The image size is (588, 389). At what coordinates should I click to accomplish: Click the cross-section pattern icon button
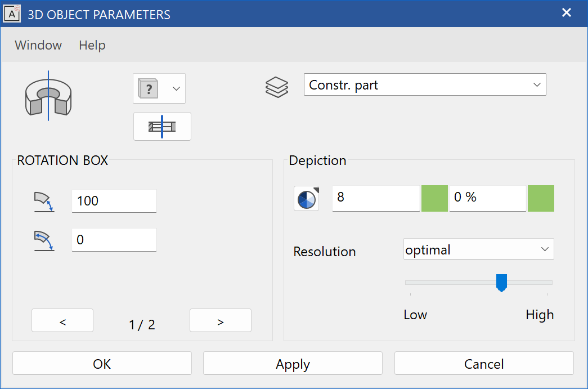click(162, 126)
